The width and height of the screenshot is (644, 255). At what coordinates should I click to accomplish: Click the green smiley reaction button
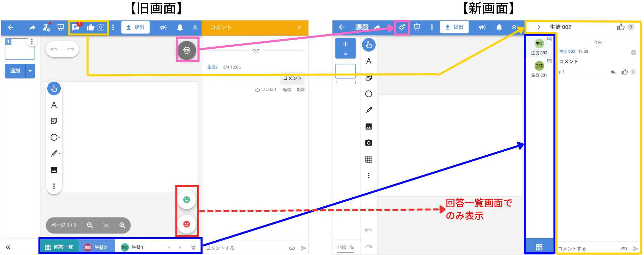pyautogui.click(x=187, y=200)
